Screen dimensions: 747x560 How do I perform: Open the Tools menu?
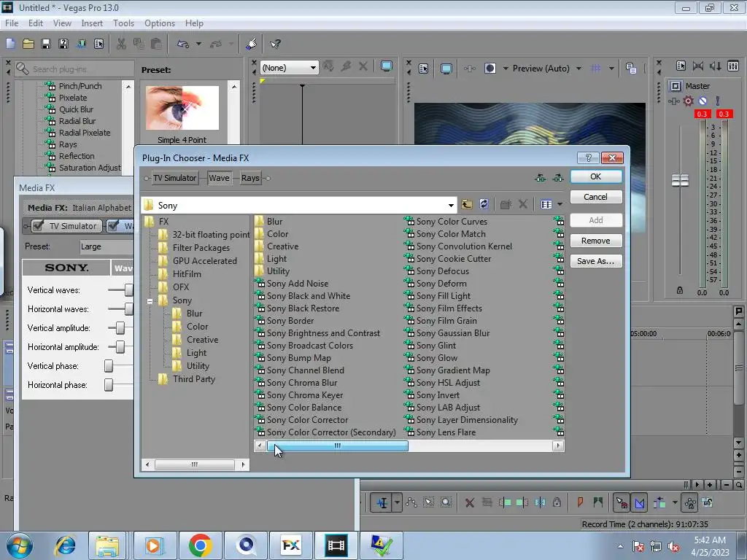point(123,23)
